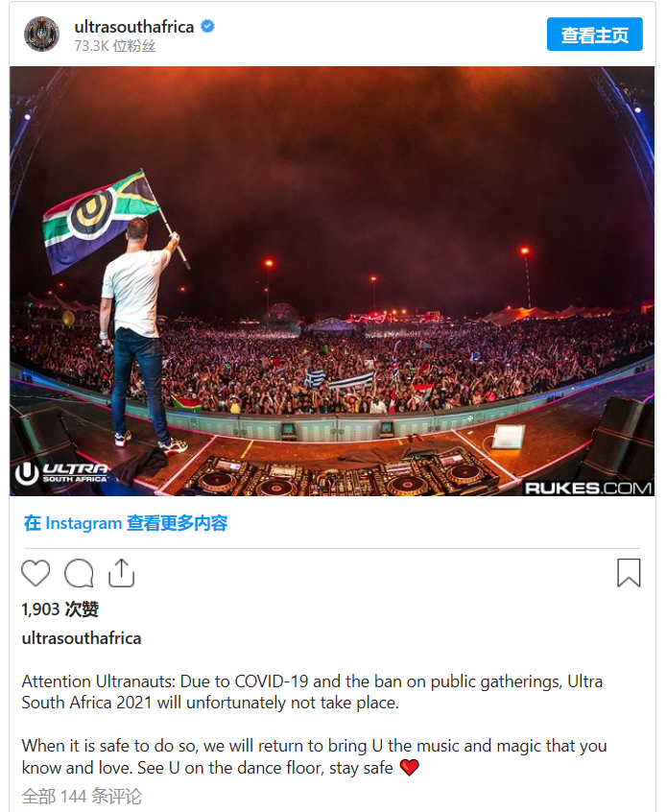
Task: Click the RUKES.COM watermark on photo
Action: [x=588, y=488]
